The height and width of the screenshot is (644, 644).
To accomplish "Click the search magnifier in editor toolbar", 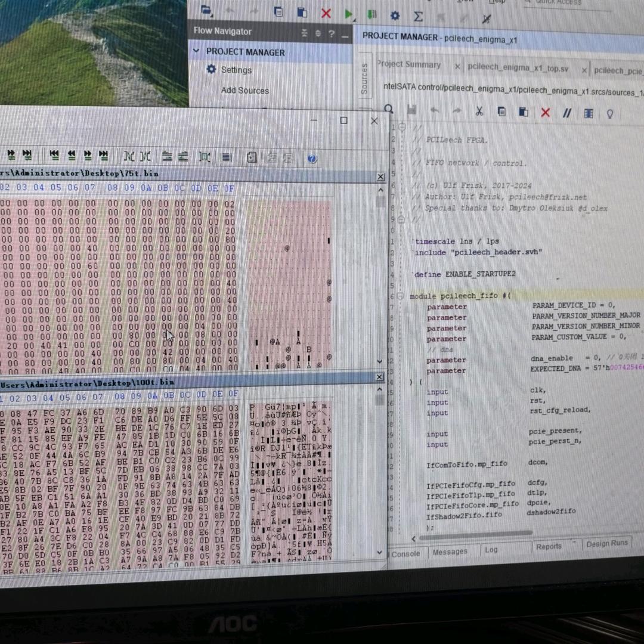I will tap(389, 109).
